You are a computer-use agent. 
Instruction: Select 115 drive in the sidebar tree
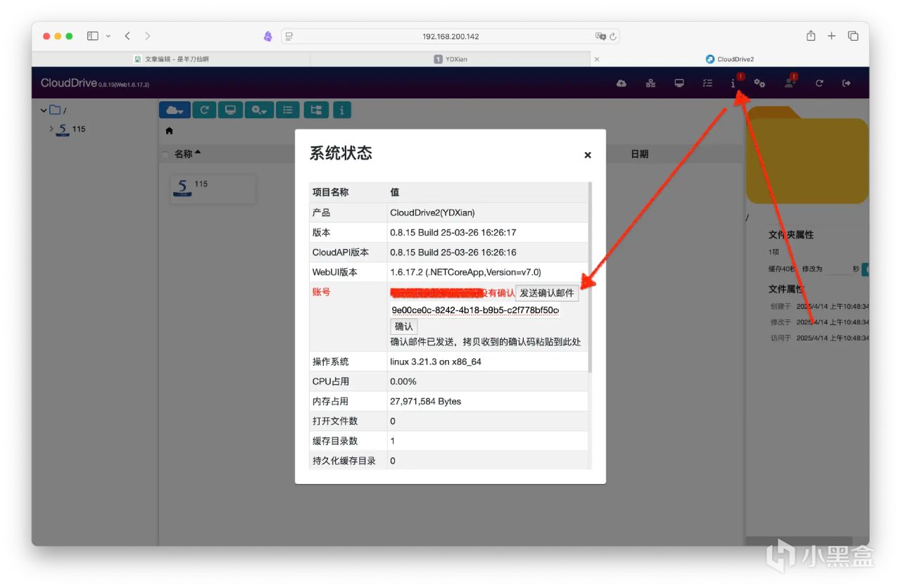coord(70,129)
